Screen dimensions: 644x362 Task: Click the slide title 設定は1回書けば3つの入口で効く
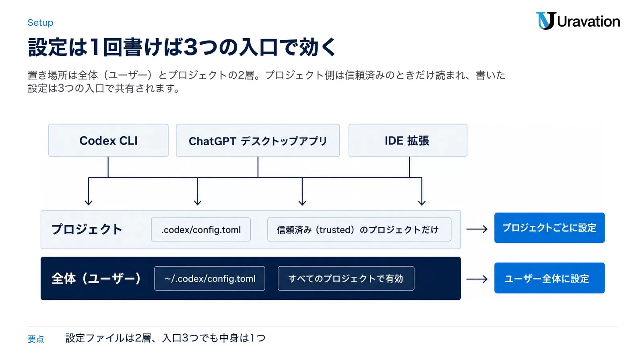(182, 47)
